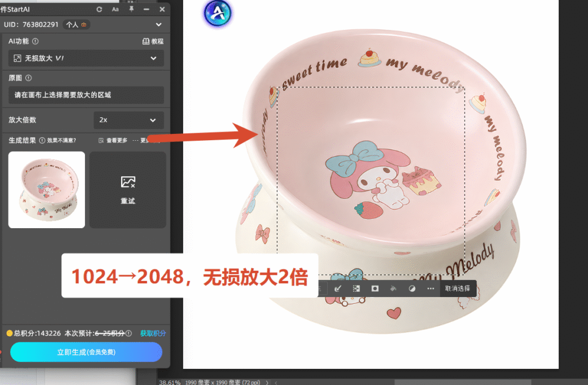This screenshot has width=588, height=385.
Task: Click the info icon next to 生成结果
Action: point(42,140)
